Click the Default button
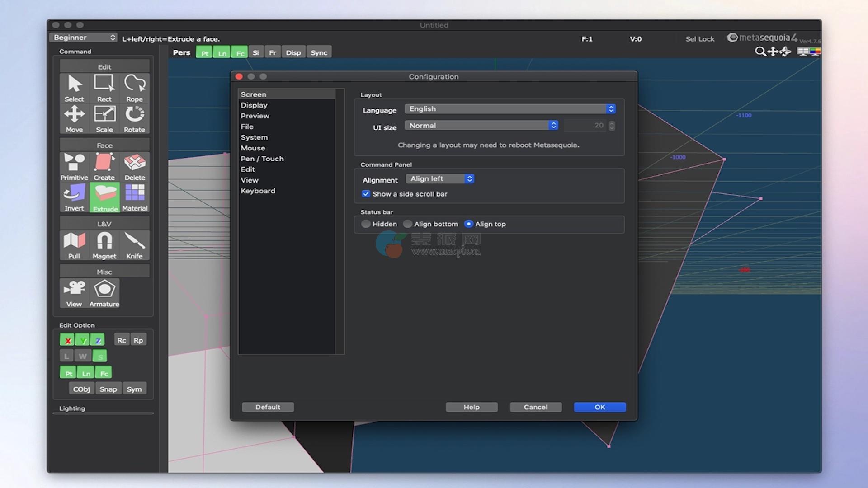This screenshot has height=488, width=868. point(268,407)
